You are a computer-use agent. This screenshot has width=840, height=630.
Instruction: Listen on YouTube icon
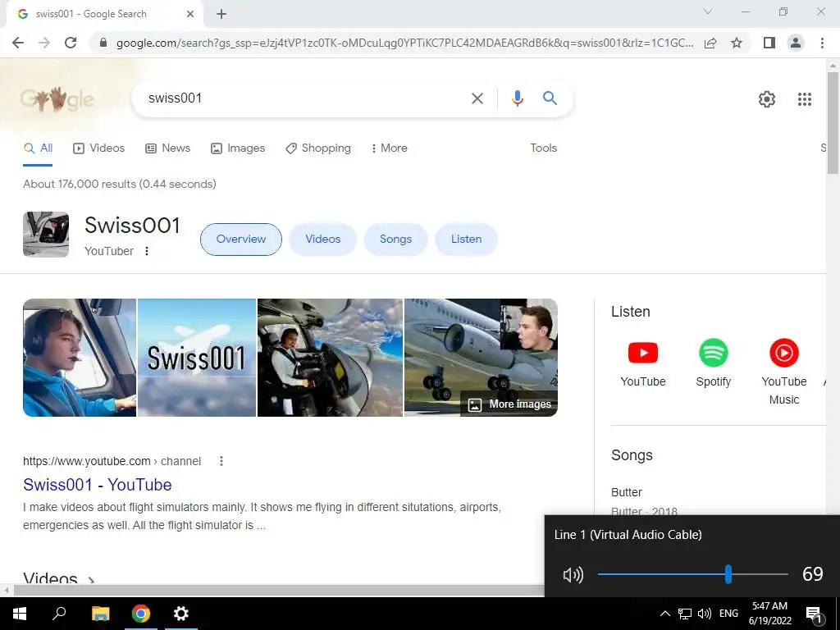click(x=643, y=353)
